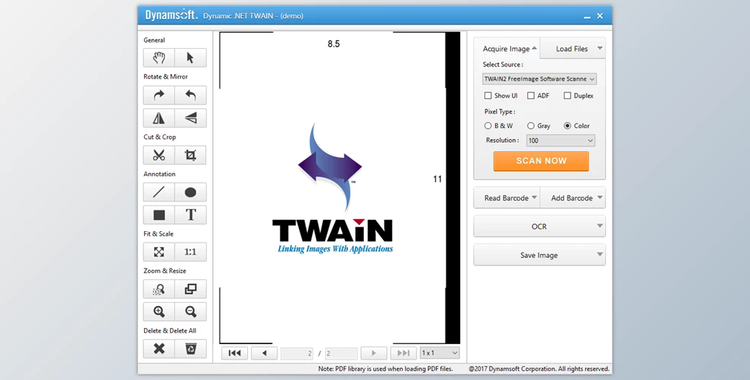Mirror the image horizontally
The height and width of the screenshot is (380, 750).
click(x=159, y=118)
